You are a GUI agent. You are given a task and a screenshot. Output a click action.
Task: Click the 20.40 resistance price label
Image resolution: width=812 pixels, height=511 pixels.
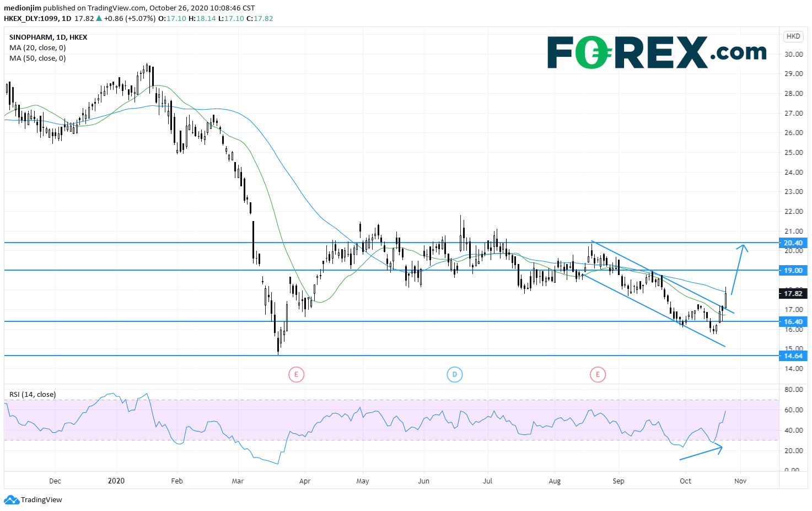pos(793,243)
